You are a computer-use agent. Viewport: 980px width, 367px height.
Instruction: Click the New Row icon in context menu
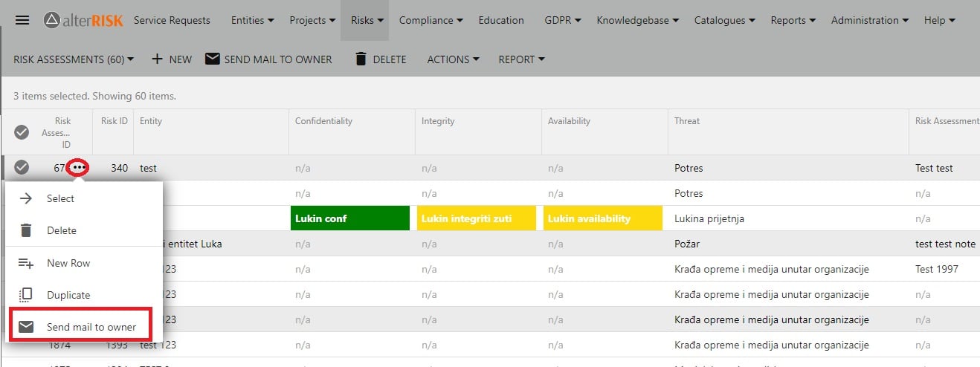coord(26,263)
